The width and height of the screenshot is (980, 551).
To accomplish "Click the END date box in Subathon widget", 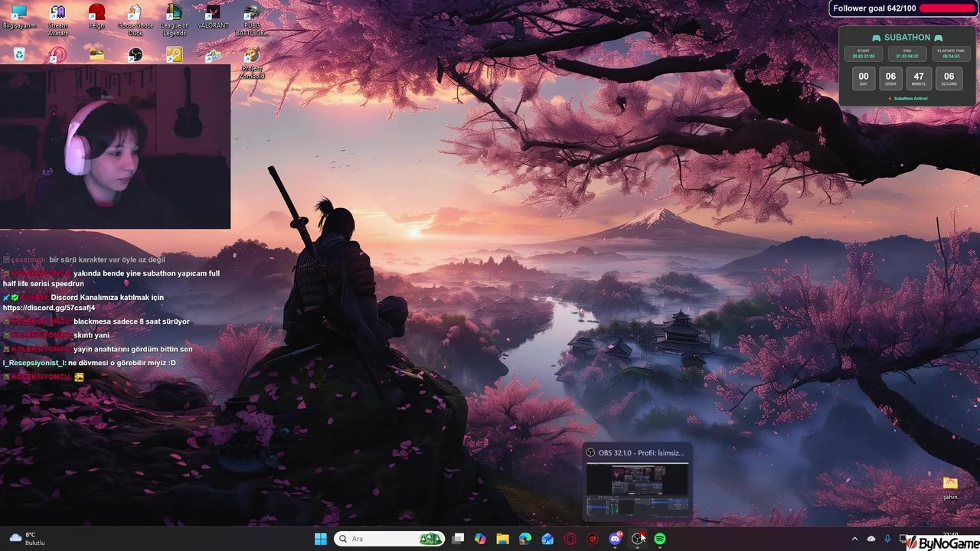I will 907,54.
